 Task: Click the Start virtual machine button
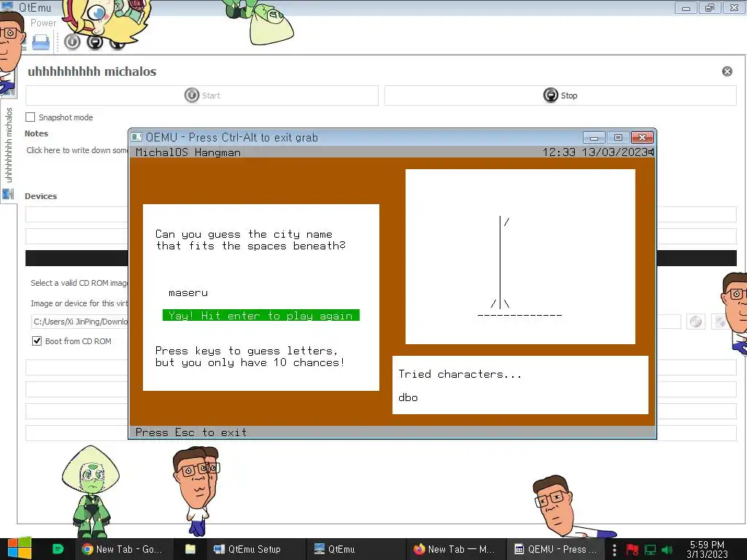(202, 96)
